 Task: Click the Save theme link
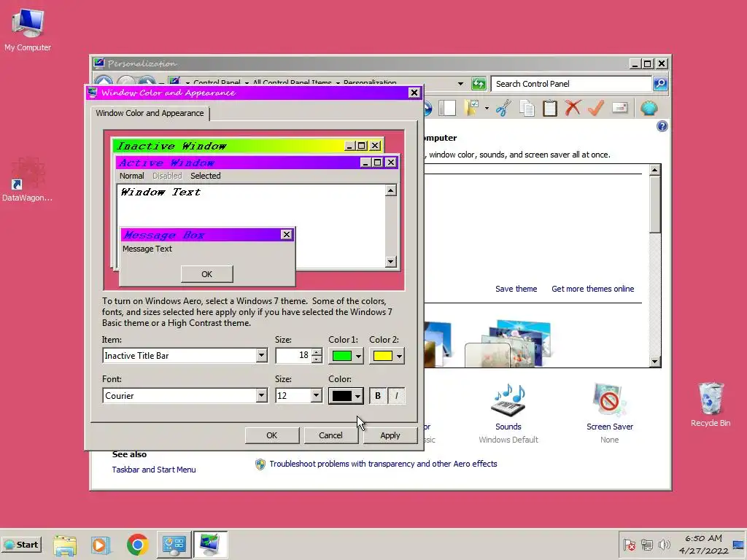[516, 289]
